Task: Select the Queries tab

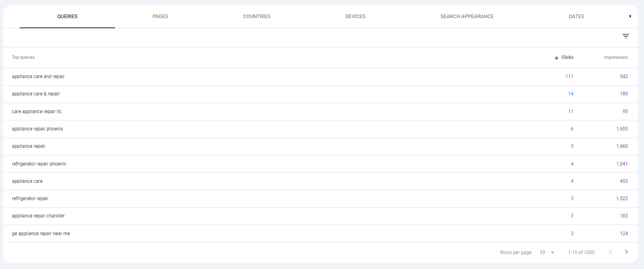Action: pyautogui.click(x=67, y=17)
